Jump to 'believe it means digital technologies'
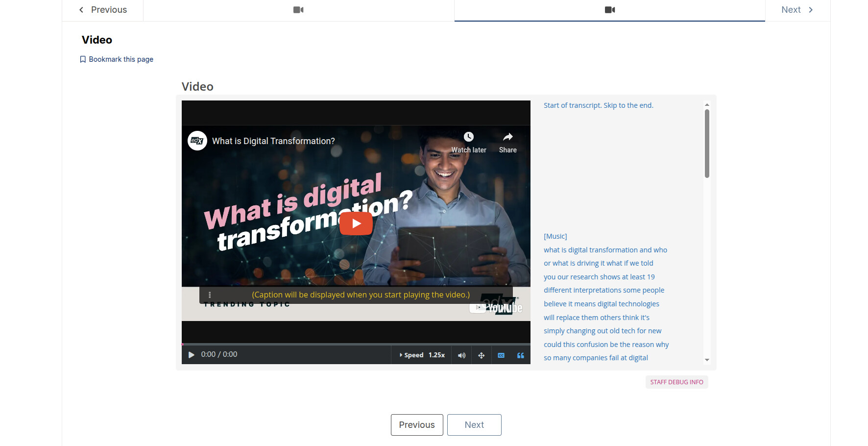 [x=602, y=304]
